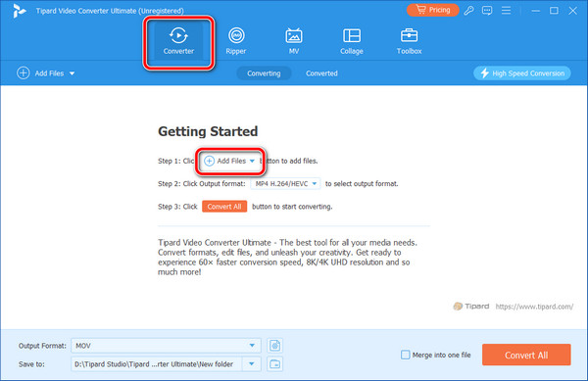
Task: Open the Toolbox tab
Action: pyautogui.click(x=409, y=41)
